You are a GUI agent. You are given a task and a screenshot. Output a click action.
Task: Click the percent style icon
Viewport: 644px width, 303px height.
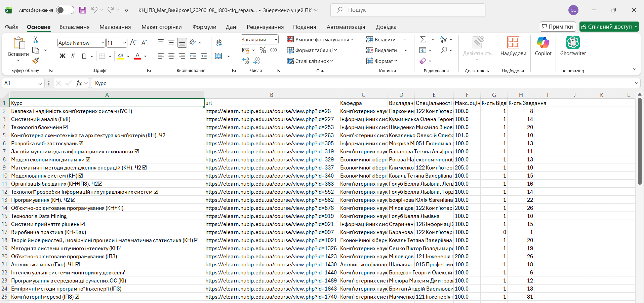(x=263, y=50)
